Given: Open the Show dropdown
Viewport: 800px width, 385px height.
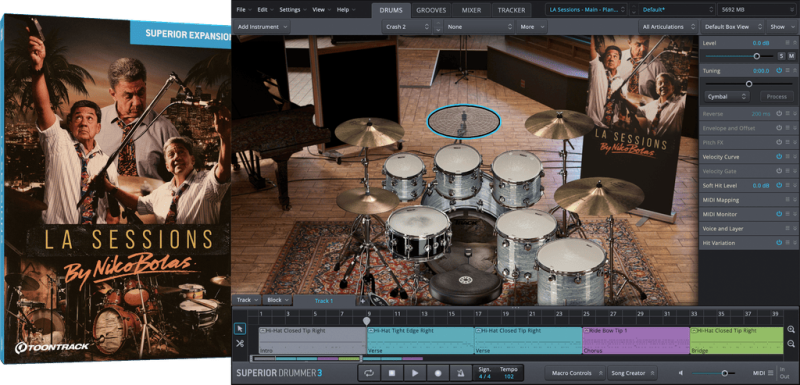Looking at the screenshot, I should (781, 27).
